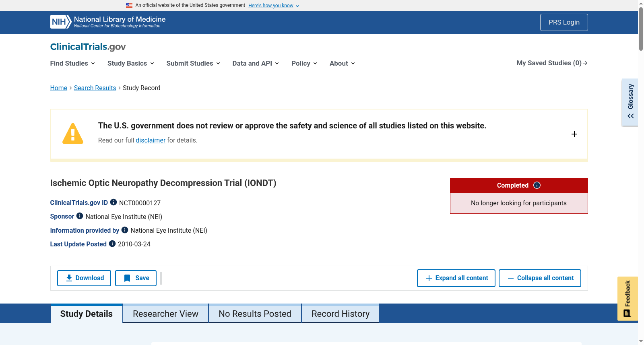644x345 pixels.
Task: Click the yellow warning triangle icon
Action: [x=73, y=133]
